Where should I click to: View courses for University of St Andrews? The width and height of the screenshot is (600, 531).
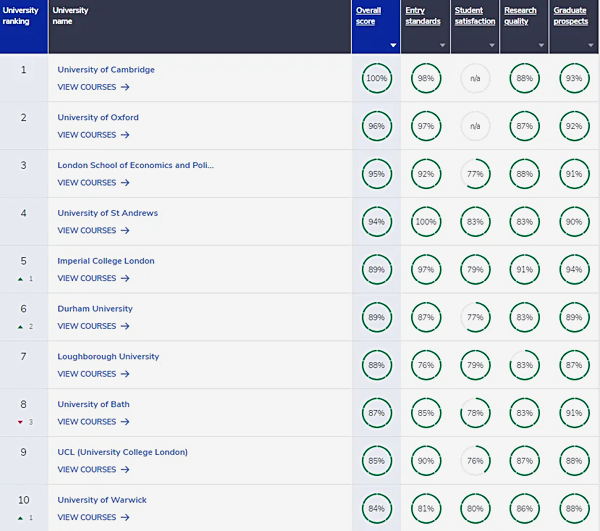click(x=93, y=231)
